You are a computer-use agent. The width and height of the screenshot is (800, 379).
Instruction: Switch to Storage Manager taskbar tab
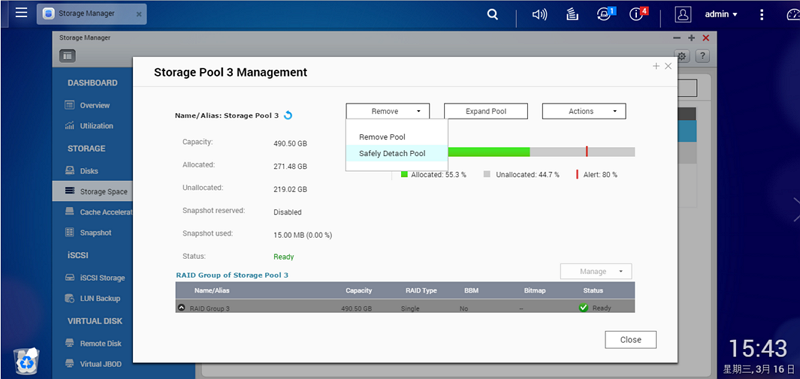(x=91, y=14)
